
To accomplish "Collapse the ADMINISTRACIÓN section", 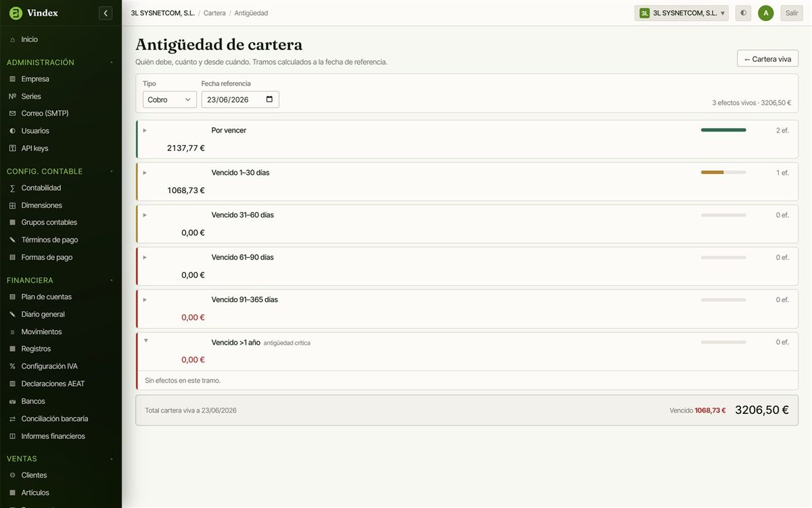I will click(x=112, y=63).
